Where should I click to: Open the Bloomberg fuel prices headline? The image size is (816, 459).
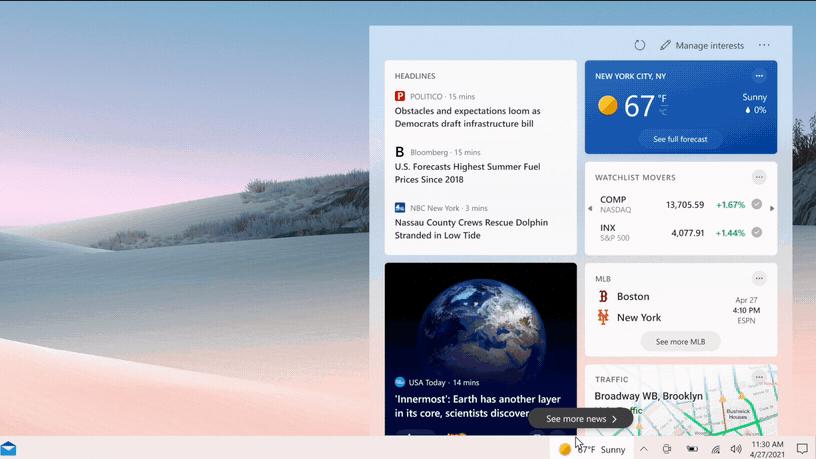click(x=467, y=173)
